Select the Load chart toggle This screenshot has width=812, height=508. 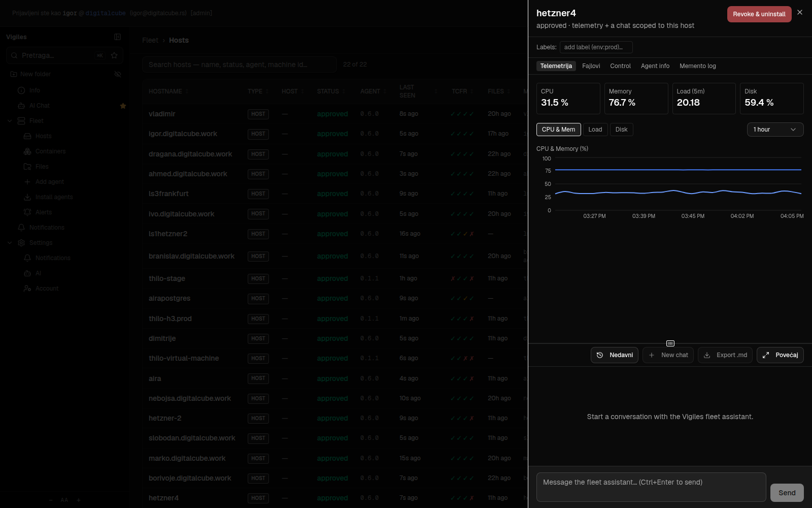point(595,130)
